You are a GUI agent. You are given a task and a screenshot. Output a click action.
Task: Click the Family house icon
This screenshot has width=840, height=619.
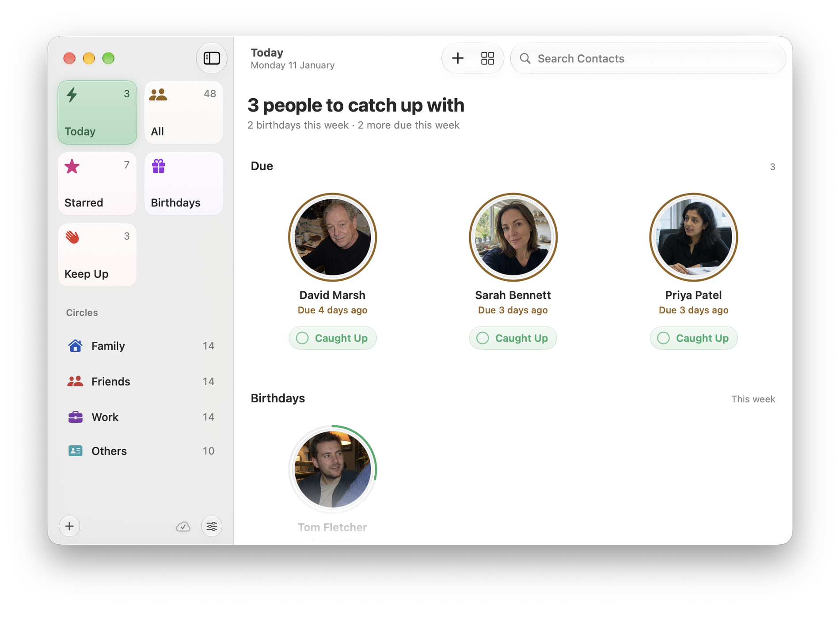(x=75, y=345)
